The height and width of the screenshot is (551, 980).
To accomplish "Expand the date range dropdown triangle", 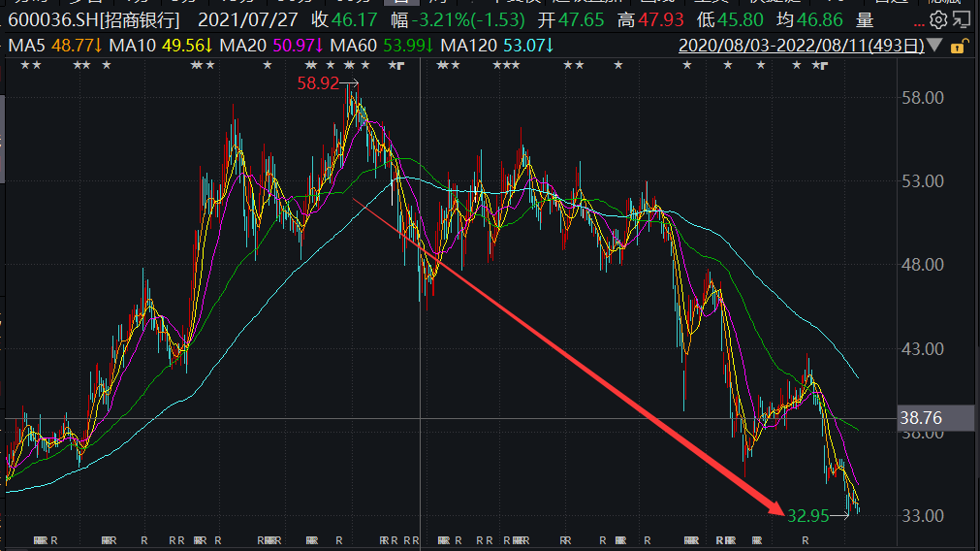I will (934, 45).
